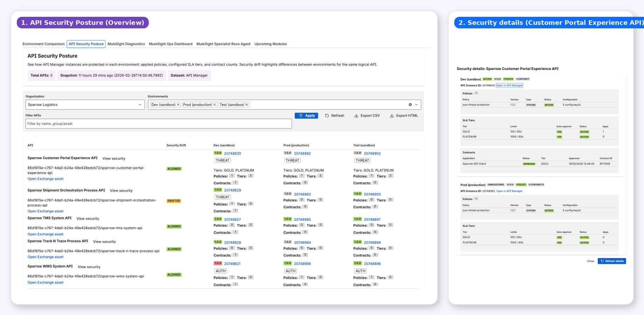Open View security for Sparrow TMS System API
The image size is (644, 315).
[87, 218]
